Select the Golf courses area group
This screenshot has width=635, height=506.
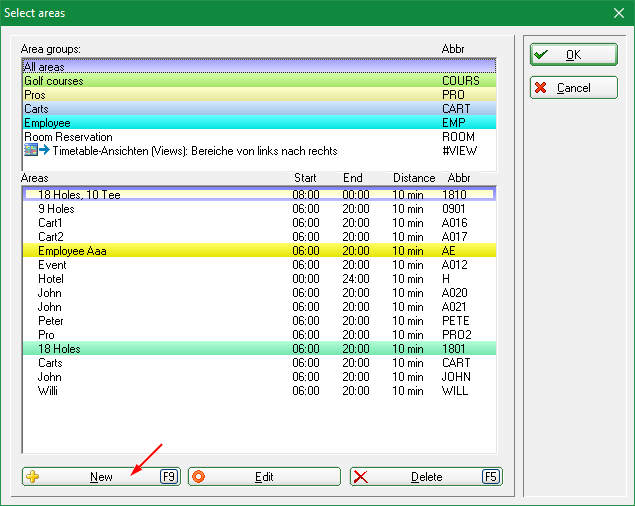259,81
